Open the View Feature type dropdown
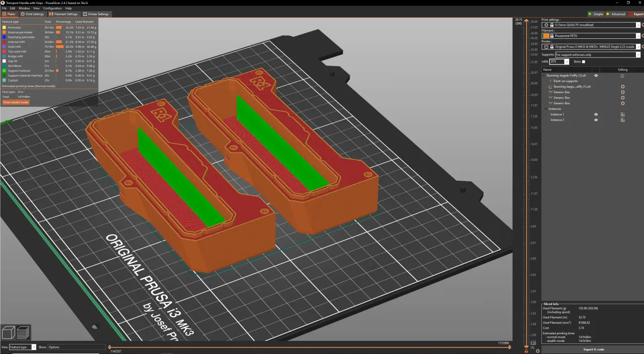The width and height of the screenshot is (644, 354). click(x=34, y=347)
